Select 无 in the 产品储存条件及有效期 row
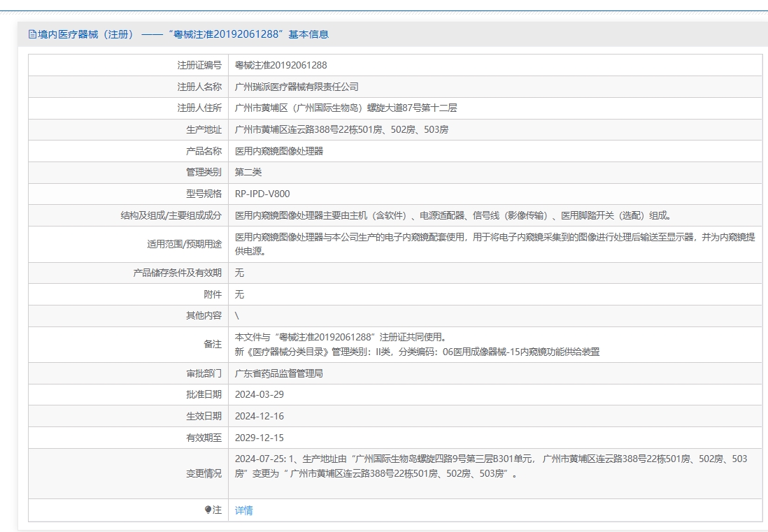The width and height of the screenshot is (768, 532). 239,273
